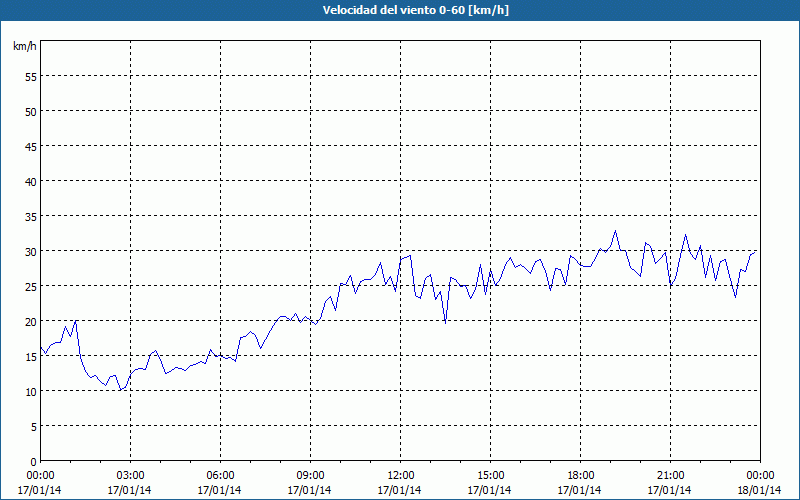This screenshot has width=800, height=500.
Task: Click the 55 y-axis label
Action: [31, 76]
